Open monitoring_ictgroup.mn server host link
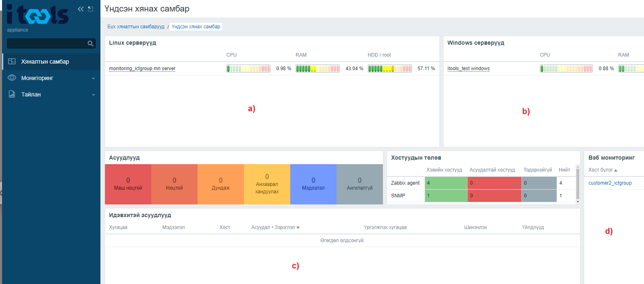This screenshot has width=644, height=284. coord(142,69)
